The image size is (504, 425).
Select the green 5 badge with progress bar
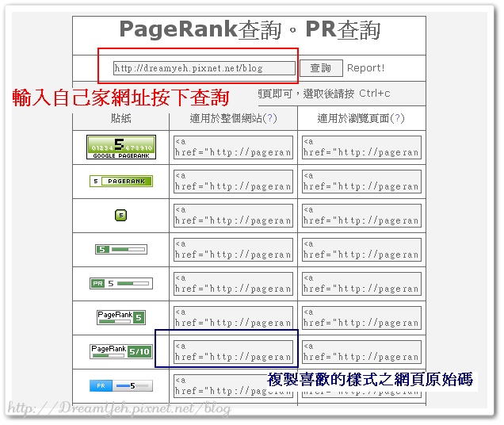[x=121, y=249]
